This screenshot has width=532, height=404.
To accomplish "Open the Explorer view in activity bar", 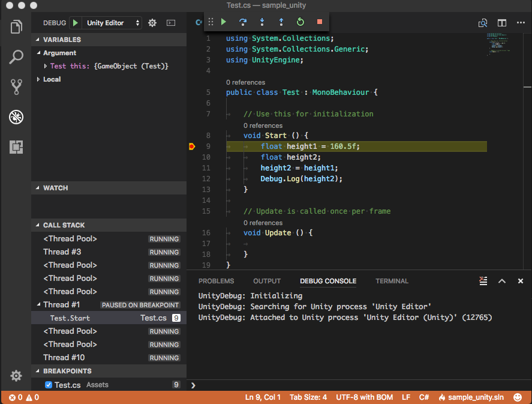I will click(16, 27).
